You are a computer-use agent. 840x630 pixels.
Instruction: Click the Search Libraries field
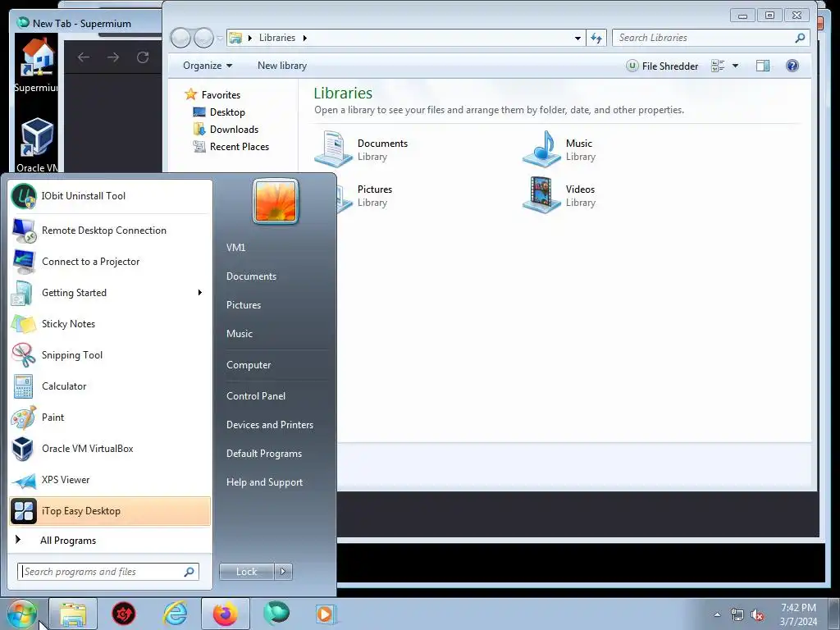(x=711, y=38)
